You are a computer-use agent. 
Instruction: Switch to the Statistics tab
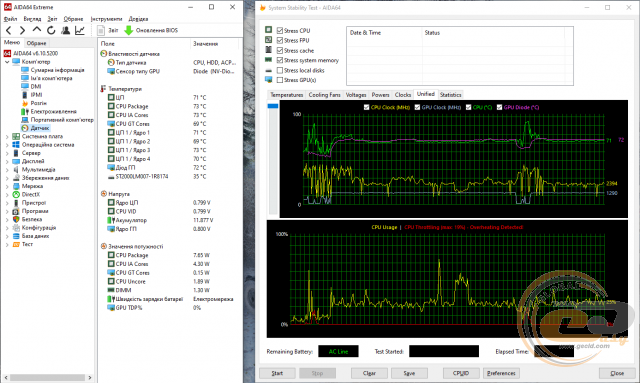click(451, 95)
